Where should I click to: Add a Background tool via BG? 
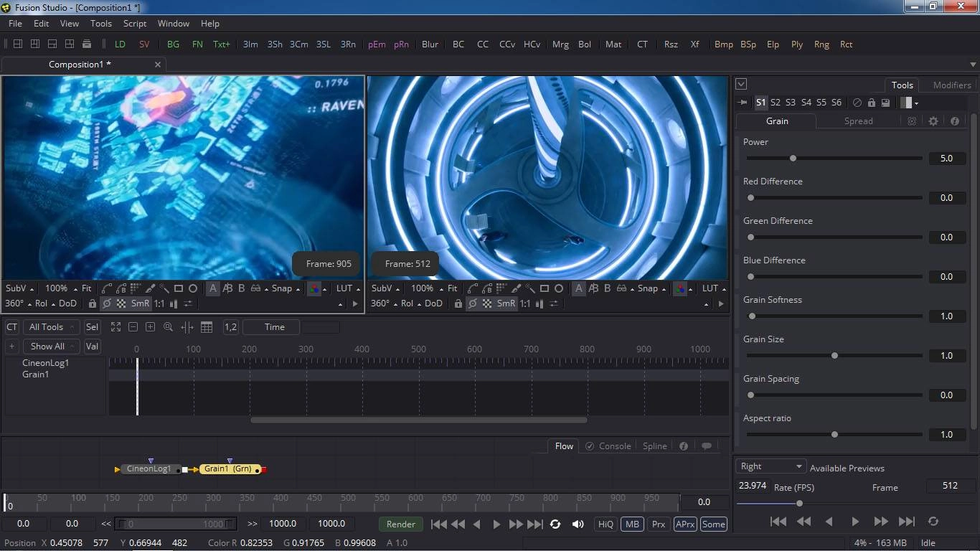[x=173, y=44]
